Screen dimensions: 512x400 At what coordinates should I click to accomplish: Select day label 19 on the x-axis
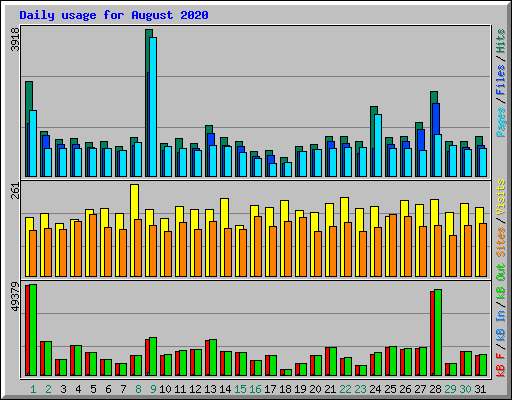point(300,389)
